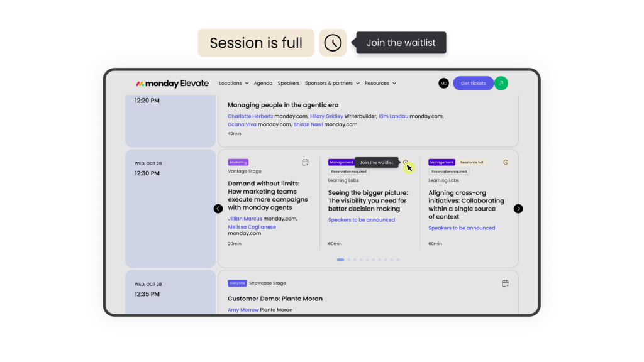Jump to the last carousel pagination dot
This screenshot has height=362, width=644.
[x=398, y=260]
